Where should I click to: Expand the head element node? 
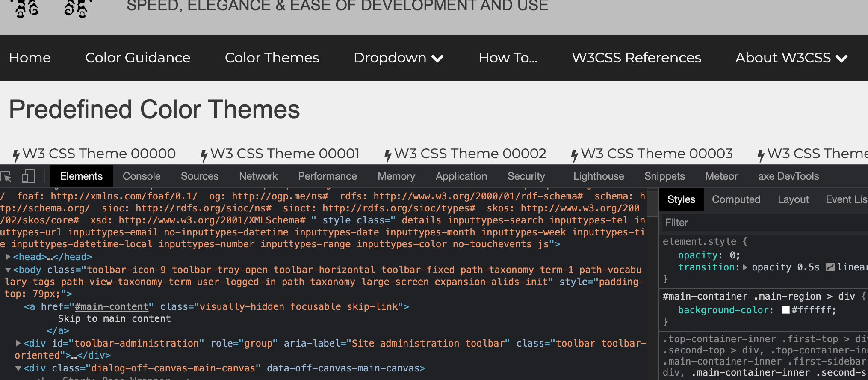tap(8, 257)
